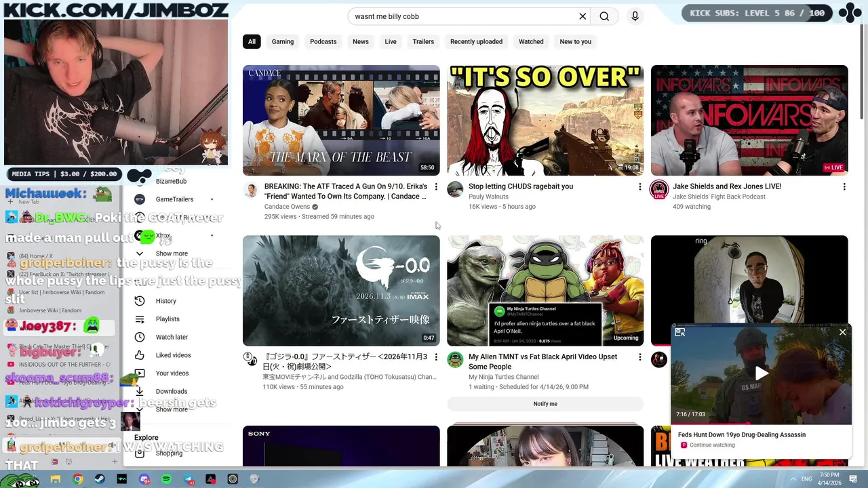Screen dimensions: 868x488
Task: Open the options menu for the Godzilla teaser video
Action: click(436, 357)
